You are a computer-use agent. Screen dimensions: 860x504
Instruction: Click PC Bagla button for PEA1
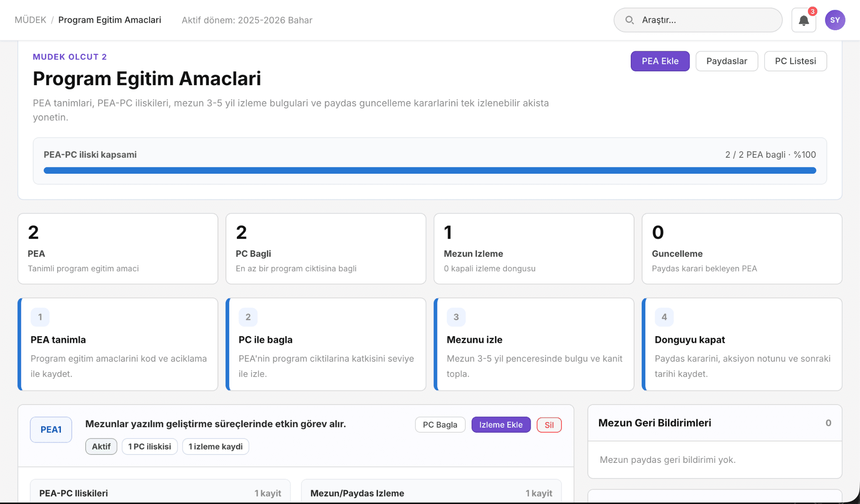440,425
